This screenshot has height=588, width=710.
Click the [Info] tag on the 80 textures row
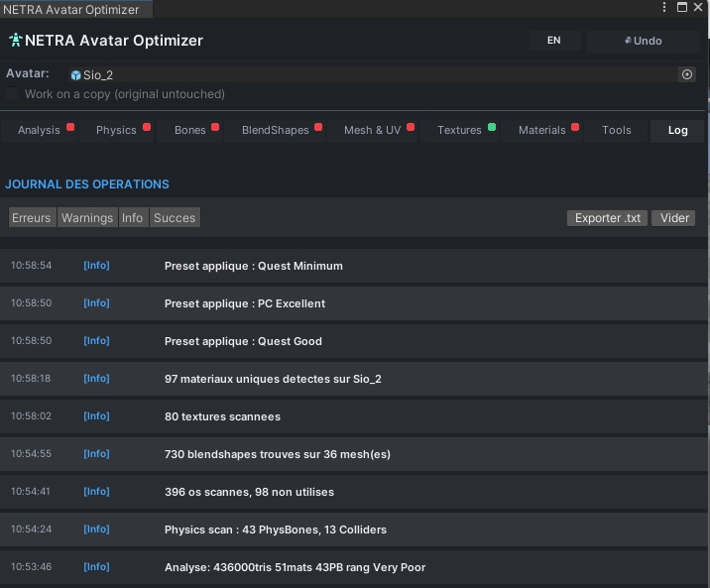(96, 415)
